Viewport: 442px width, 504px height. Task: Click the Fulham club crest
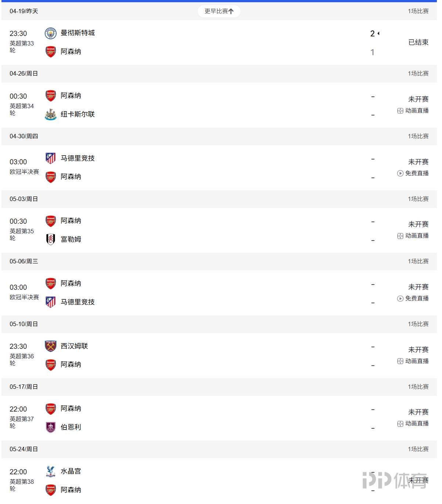[51, 240]
